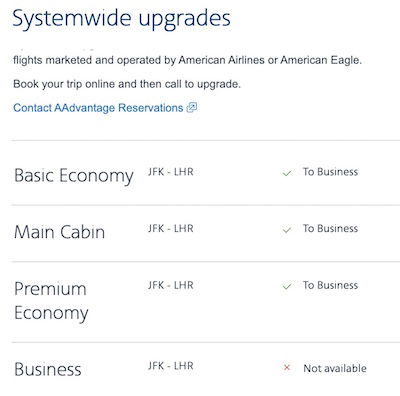The image size is (400, 396).
Task: Click the red X icon in Business row
Action: (287, 368)
